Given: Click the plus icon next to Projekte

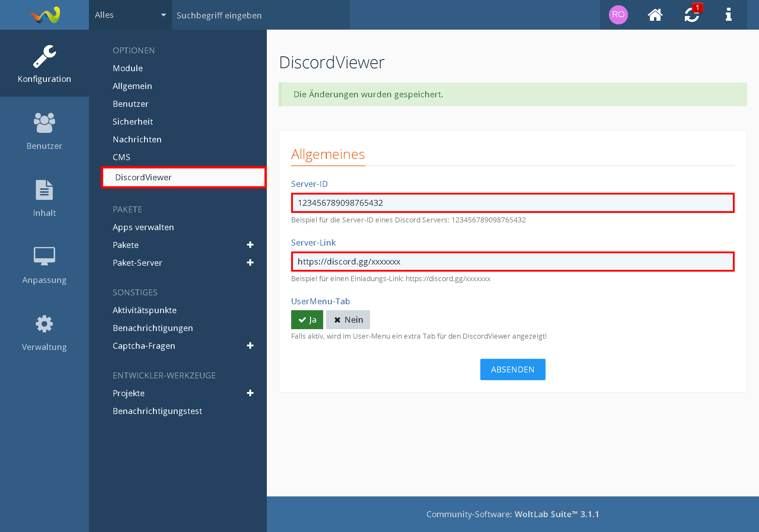Looking at the screenshot, I should coord(250,393).
